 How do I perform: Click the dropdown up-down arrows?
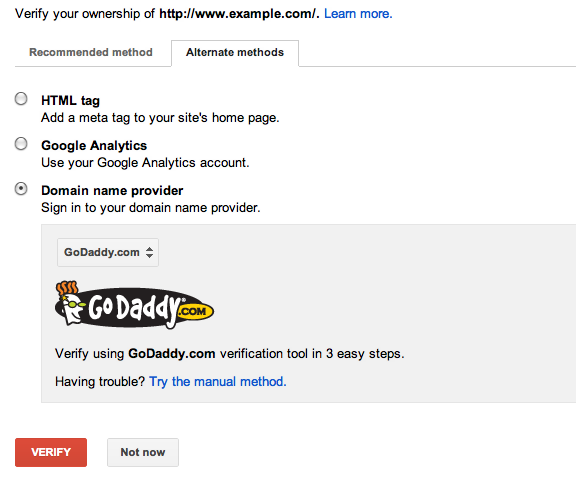(x=149, y=252)
